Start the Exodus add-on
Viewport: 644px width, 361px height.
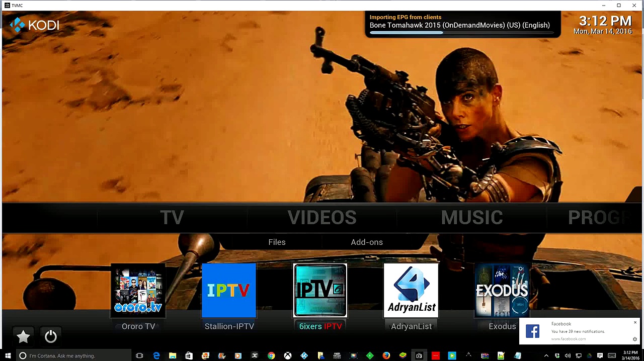coord(502,291)
